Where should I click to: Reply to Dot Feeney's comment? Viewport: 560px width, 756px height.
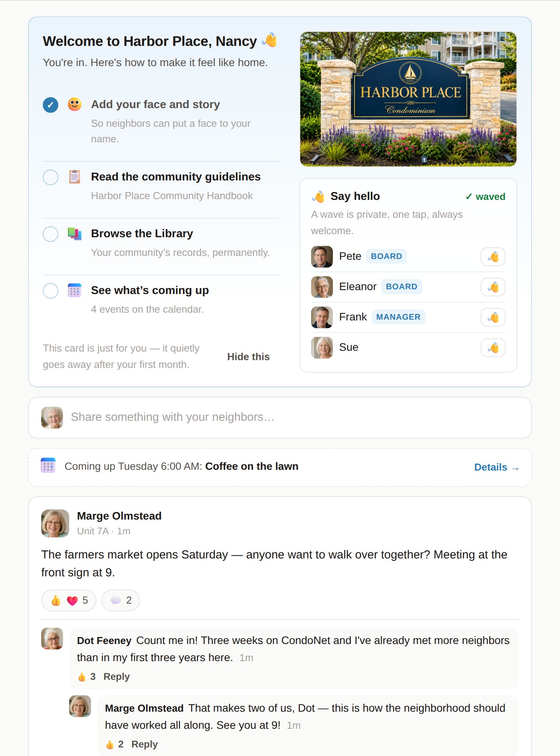[116, 677]
